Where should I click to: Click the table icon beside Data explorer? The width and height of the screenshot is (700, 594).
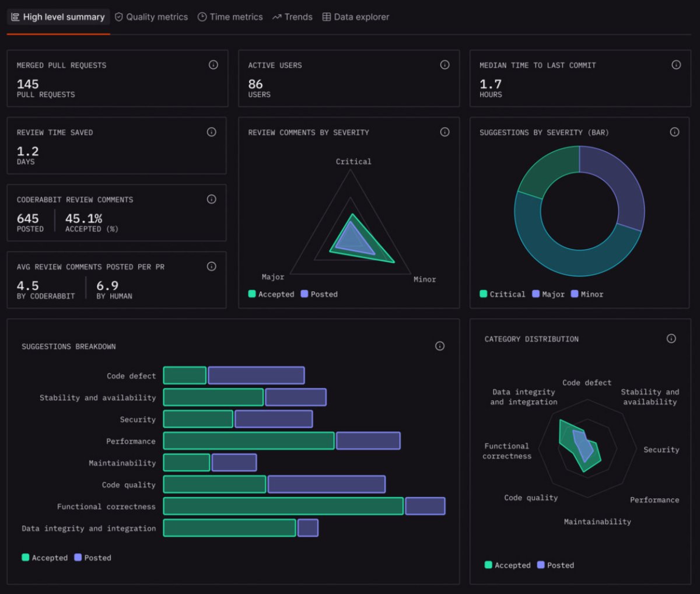tap(327, 17)
